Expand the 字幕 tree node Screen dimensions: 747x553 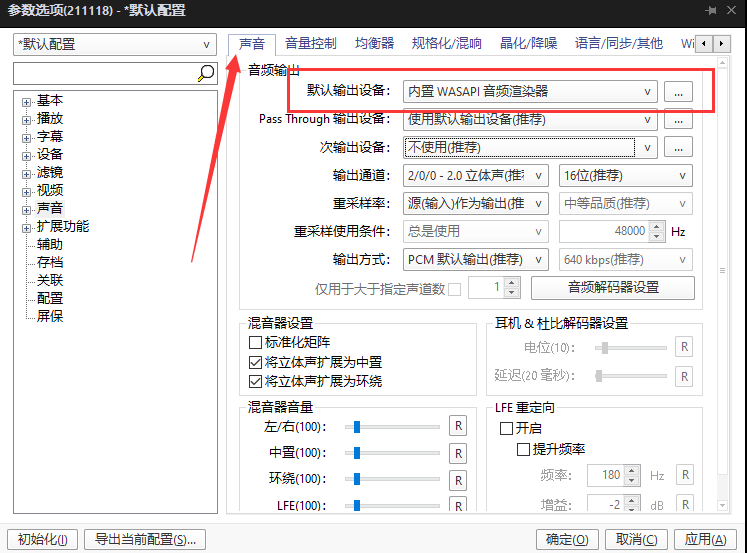tap(27, 138)
